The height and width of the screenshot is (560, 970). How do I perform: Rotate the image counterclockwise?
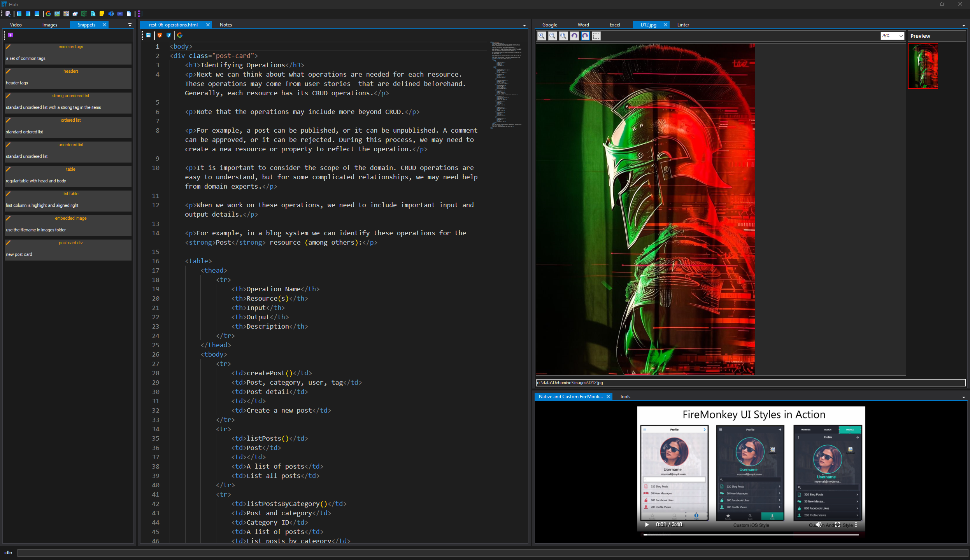[574, 36]
